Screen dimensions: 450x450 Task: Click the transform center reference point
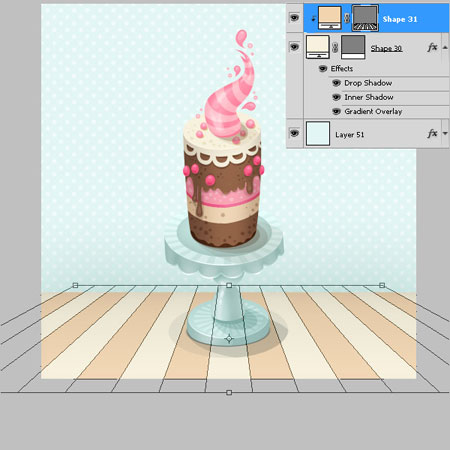pyautogui.click(x=229, y=339)
